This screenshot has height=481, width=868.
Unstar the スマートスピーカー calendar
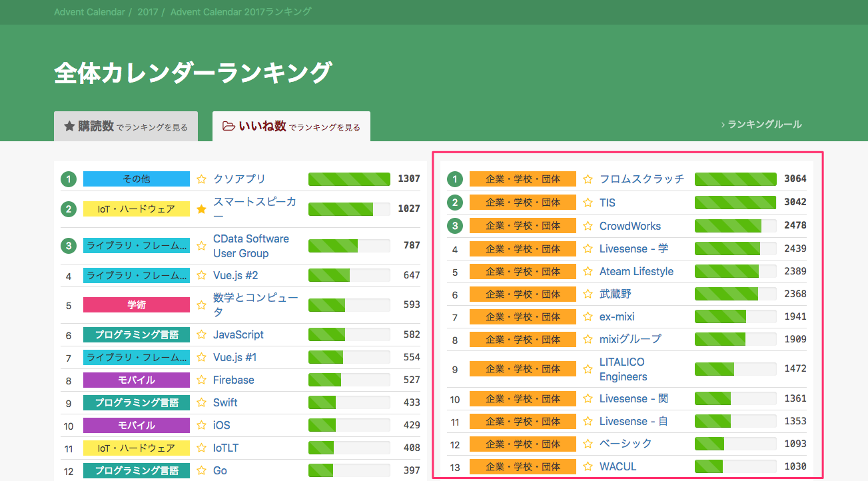(x=202, y=209)
